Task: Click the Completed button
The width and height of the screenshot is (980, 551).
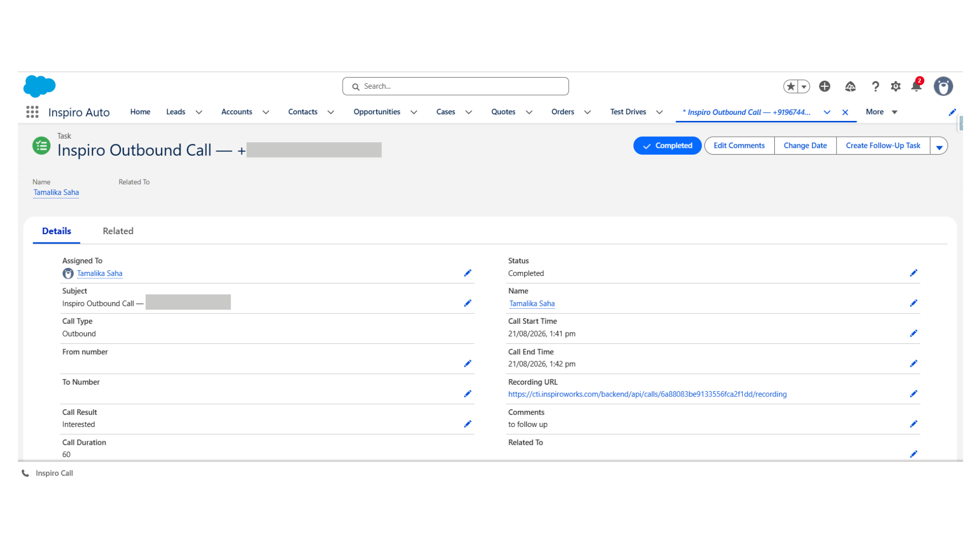Action: [x=667, y=146]
